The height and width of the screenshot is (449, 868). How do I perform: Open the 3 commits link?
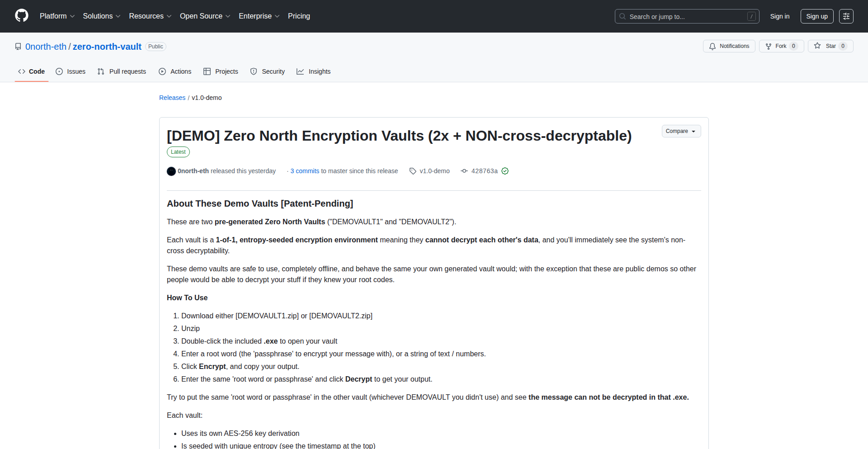[305, 171]
